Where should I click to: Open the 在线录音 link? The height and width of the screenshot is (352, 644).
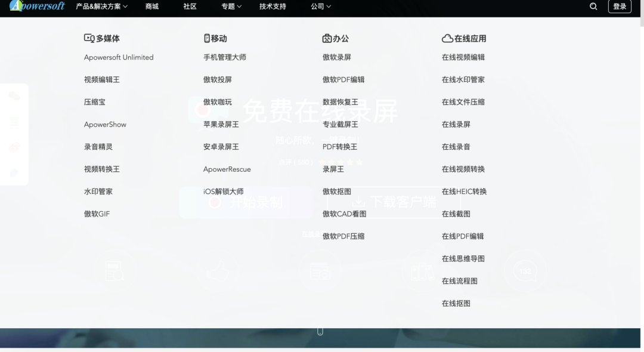pos(456,147)
